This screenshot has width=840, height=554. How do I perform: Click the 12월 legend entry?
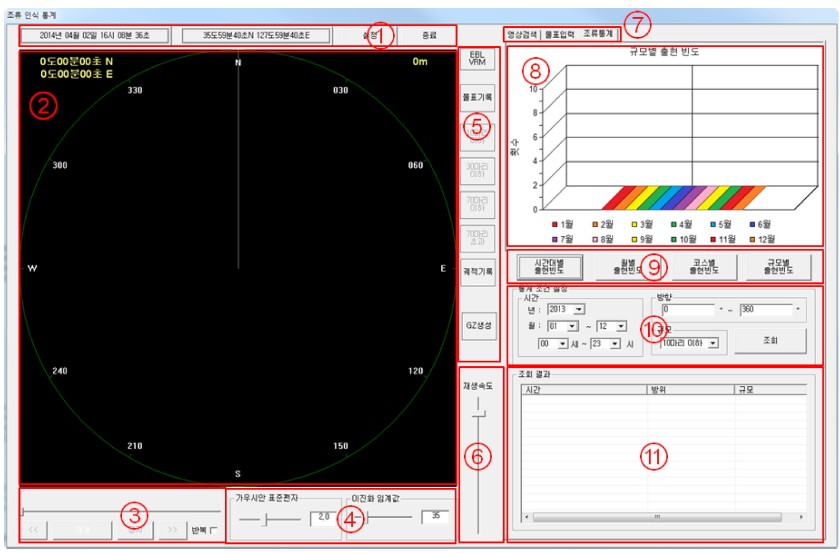point(762,239)
